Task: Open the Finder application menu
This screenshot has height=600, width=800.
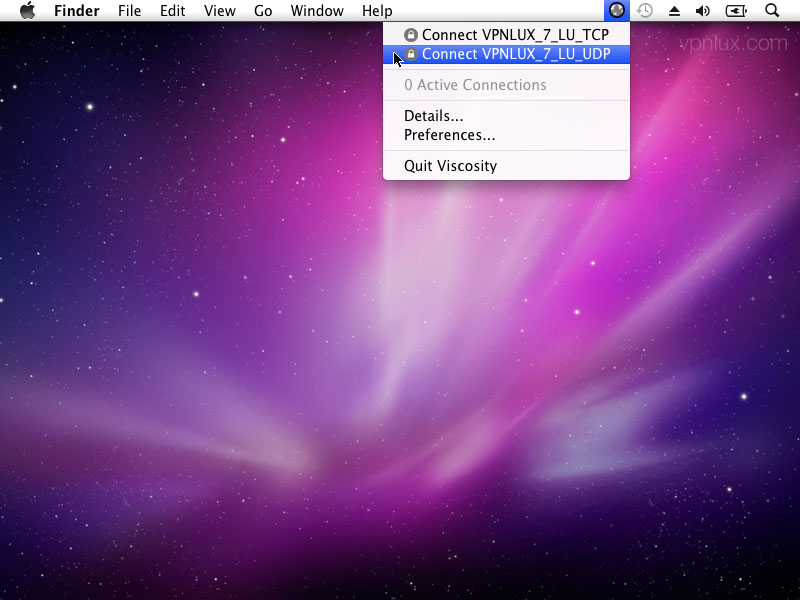Action: tap(77, 11)
